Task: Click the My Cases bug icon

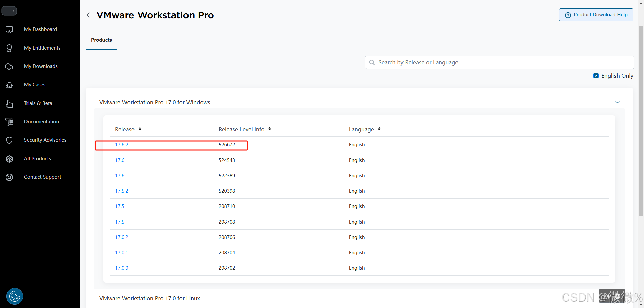Action: (9, 85)
